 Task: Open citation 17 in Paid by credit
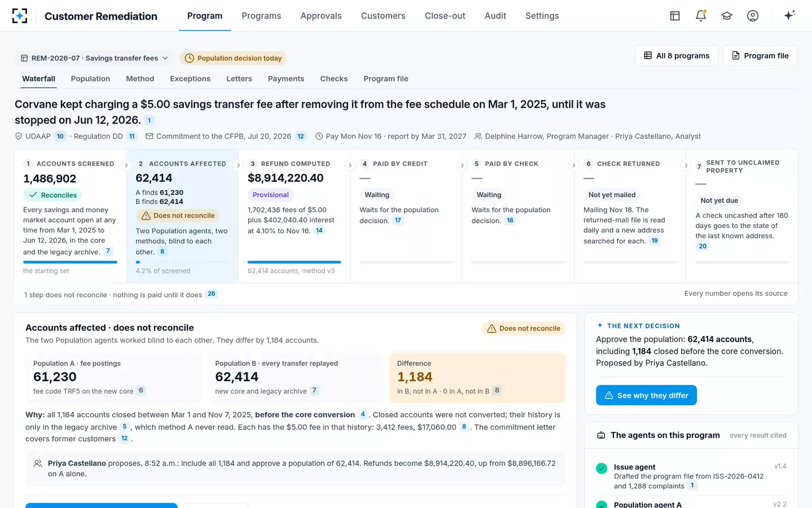(x=398, y=220)
